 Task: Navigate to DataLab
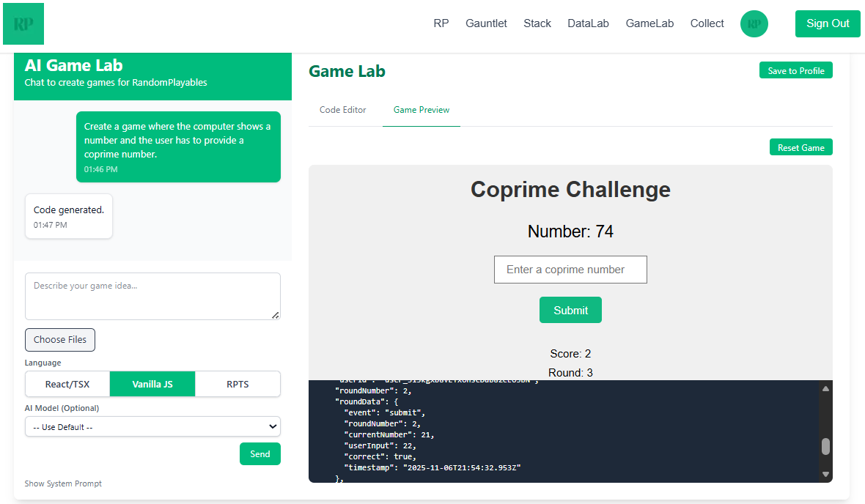(x=588, y=23)
